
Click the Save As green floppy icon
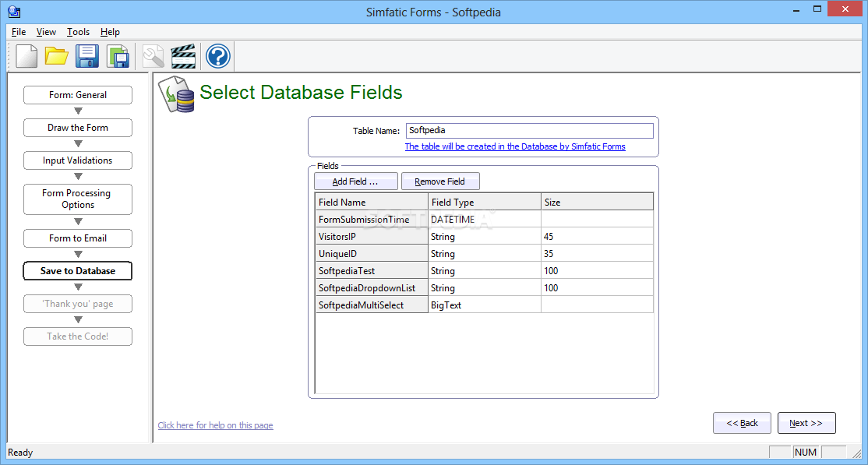click(118, 56)
